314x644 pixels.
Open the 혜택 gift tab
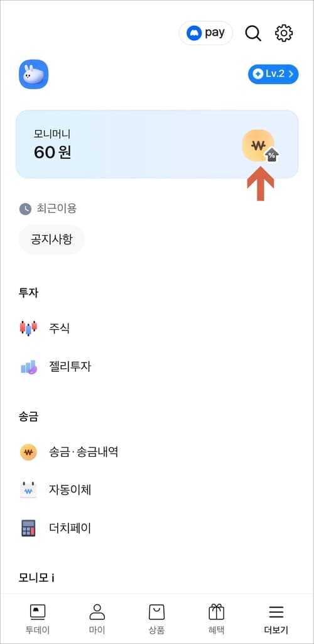216,619
